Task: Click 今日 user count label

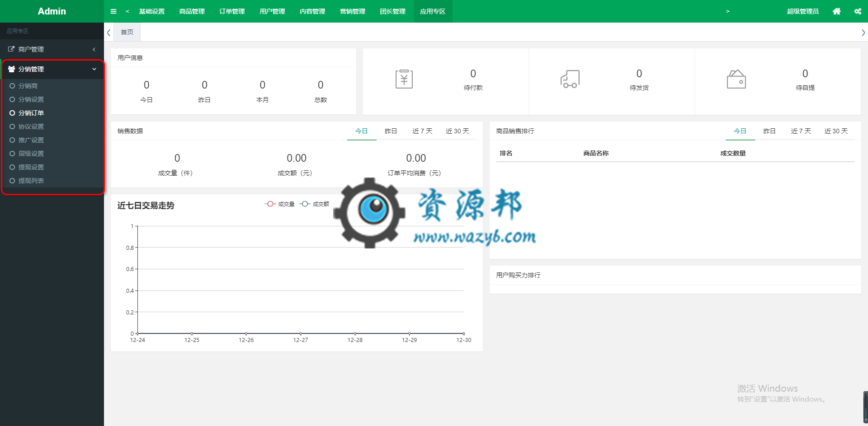Action: click(x=146, y=100)
